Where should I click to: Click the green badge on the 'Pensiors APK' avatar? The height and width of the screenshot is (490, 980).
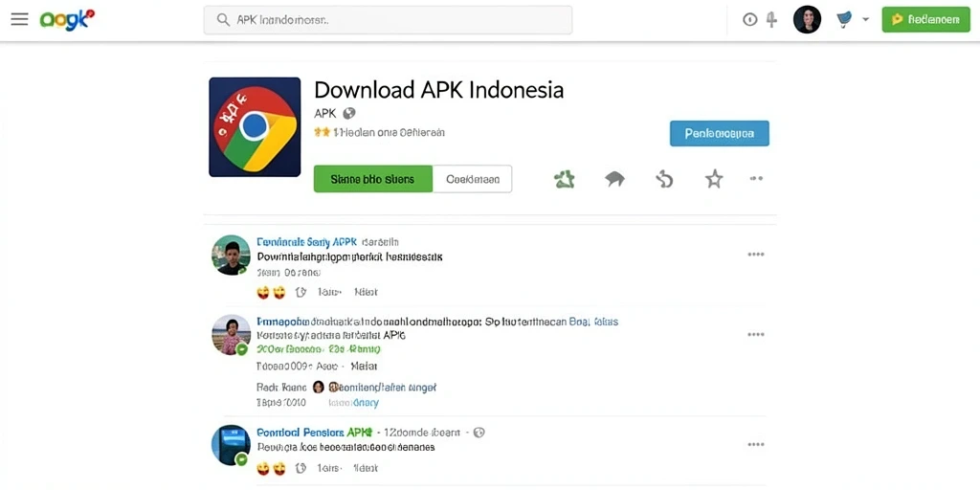pos(241,459)
